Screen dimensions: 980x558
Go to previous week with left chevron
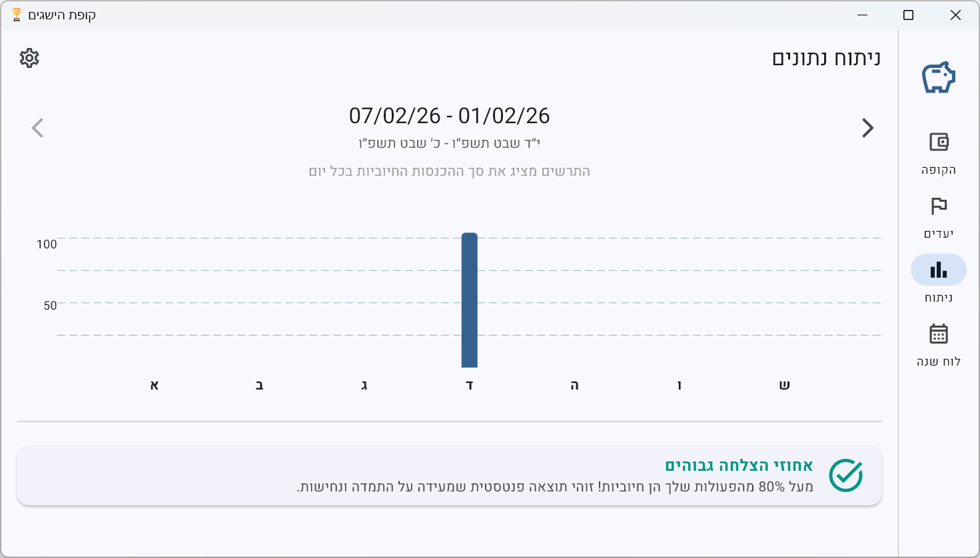coord(37,128)
